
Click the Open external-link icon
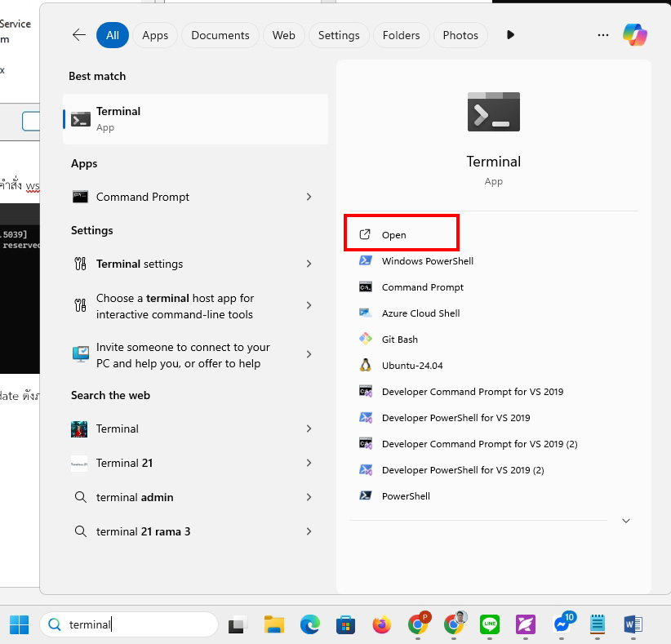365,234
